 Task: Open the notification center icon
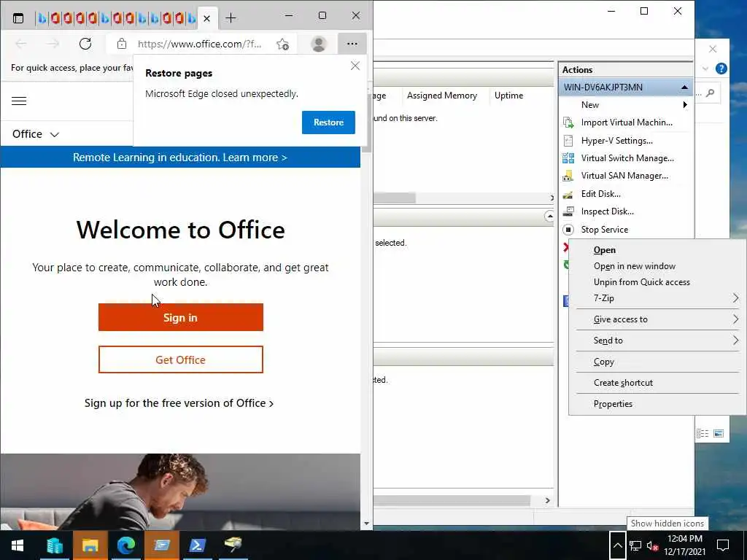pos(723,545)
